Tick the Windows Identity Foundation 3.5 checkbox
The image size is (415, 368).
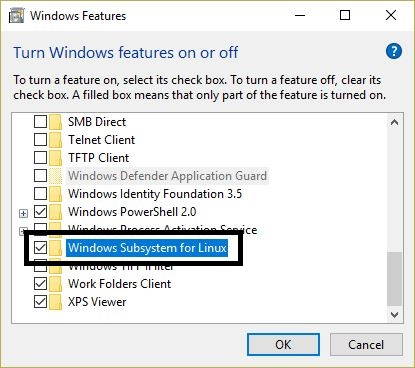(40, 194)
